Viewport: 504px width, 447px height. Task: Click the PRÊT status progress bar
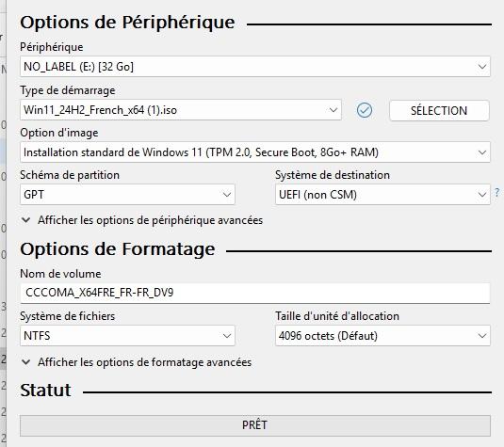click(255, 425)
